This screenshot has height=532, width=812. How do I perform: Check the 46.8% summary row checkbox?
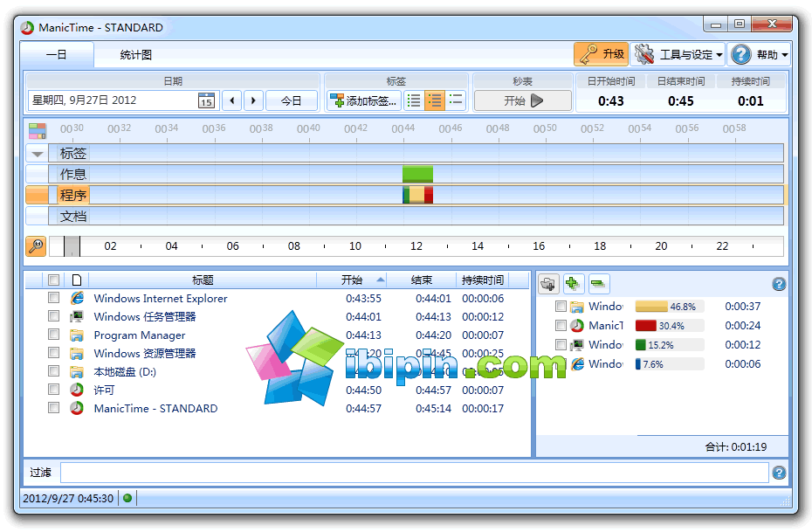561,306
